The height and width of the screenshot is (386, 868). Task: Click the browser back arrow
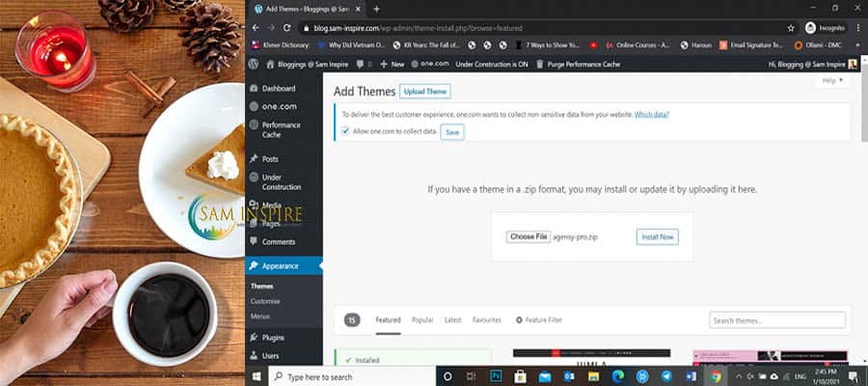(256, 28)
